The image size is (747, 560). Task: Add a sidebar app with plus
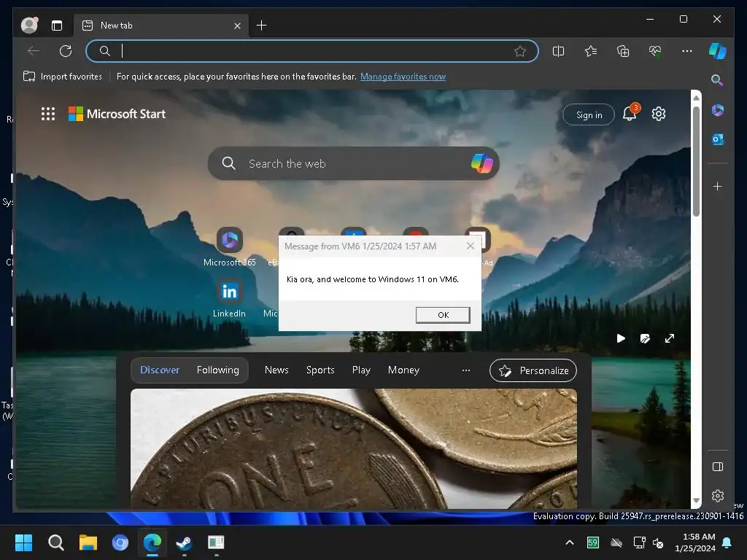point(718,186)
